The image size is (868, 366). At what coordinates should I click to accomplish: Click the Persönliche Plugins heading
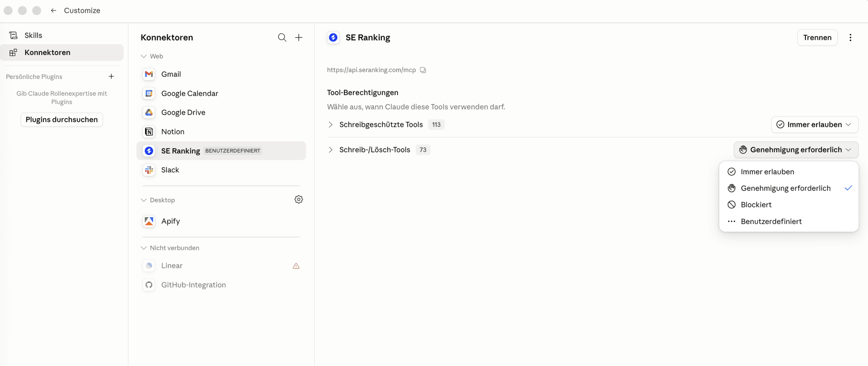point(34,77)
